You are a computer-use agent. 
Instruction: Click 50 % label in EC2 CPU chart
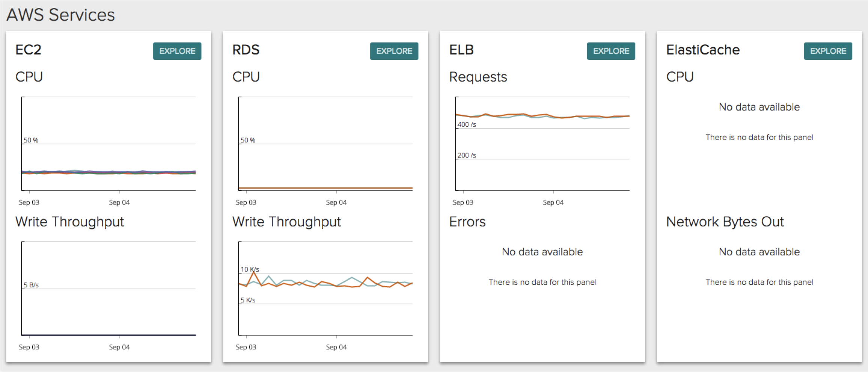point(31,140)
